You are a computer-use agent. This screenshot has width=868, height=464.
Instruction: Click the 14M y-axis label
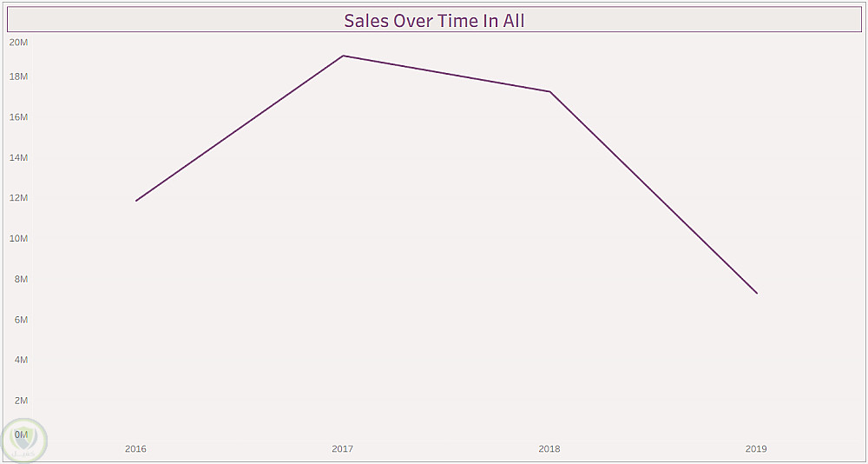point(18,157)
